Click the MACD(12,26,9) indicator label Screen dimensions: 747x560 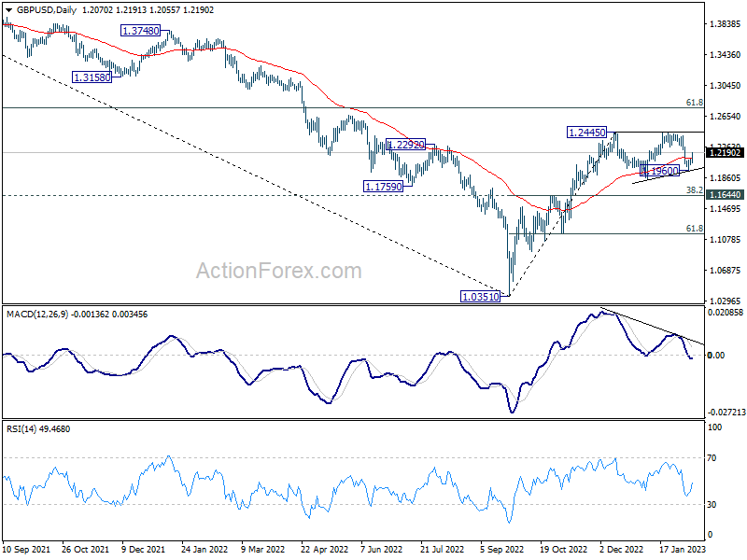(x=35, y=312)
